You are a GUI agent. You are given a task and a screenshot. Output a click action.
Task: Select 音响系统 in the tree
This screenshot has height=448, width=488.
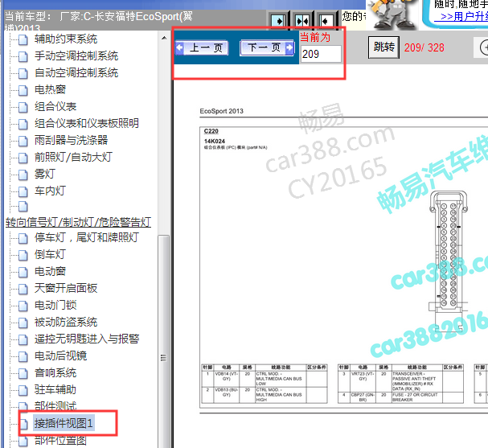click(x=55, y=372)
